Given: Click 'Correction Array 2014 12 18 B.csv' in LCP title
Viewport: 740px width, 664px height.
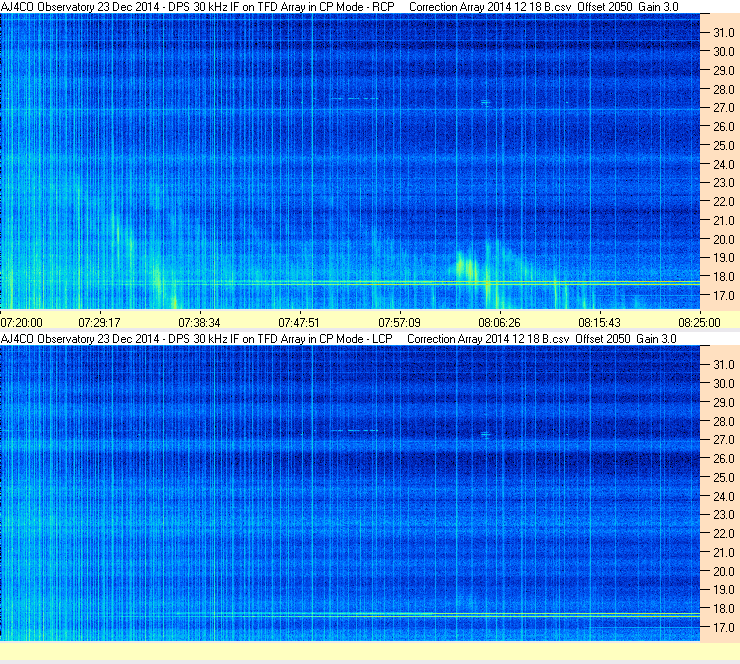Looking at the screenshot, I should click(488, 339).
